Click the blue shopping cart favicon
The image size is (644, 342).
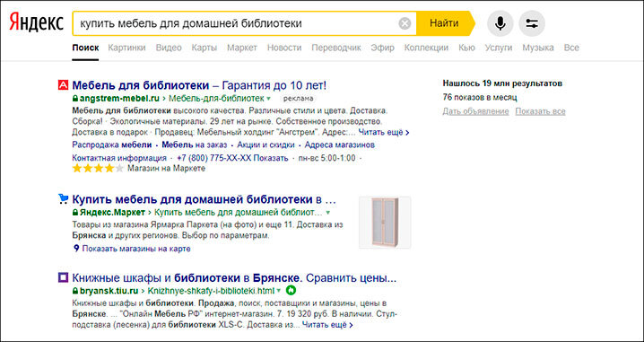[63, 199]
